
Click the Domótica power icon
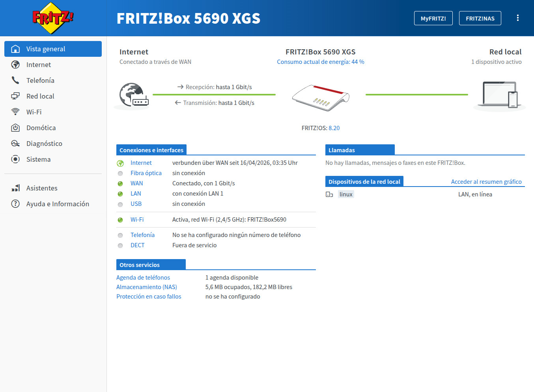15,128
